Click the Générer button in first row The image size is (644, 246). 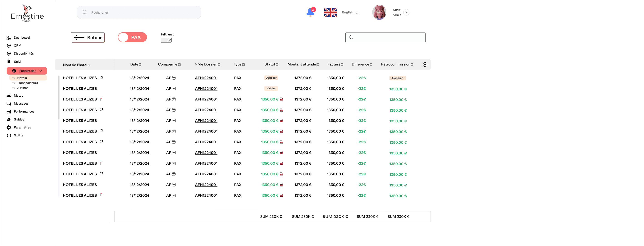(397, 78)
